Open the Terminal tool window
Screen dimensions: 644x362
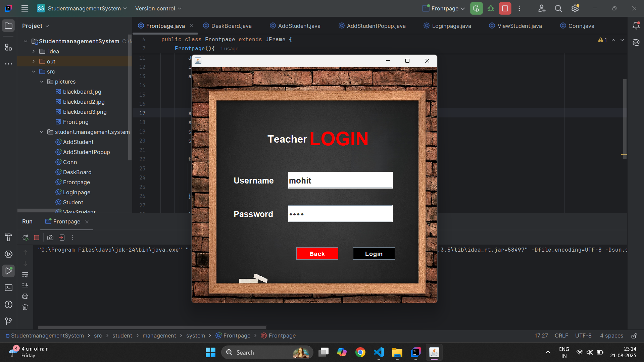(8, 288)
